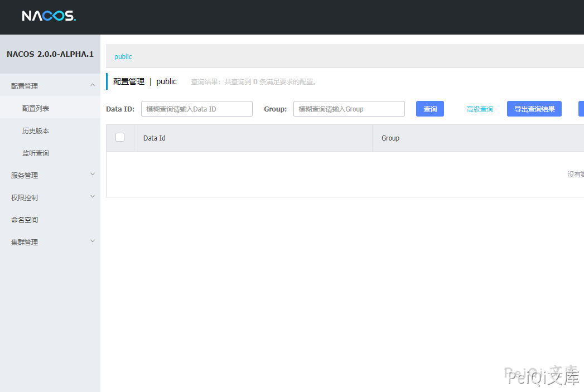Click the blue 查询 search icon button
Viewport: 584px width, 392px height.
[429, 109]
